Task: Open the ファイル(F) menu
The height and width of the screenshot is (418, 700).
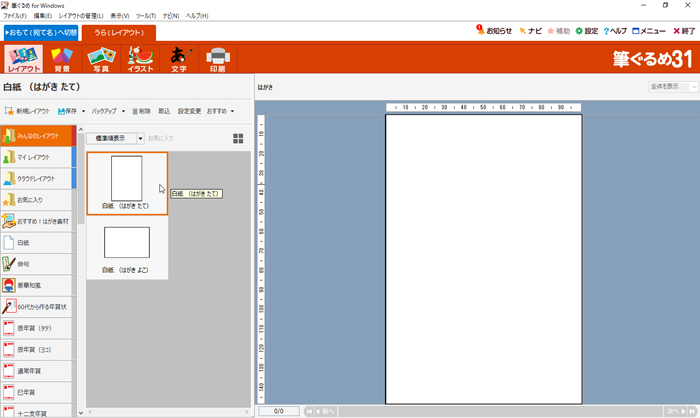Action: click(14, 16)
